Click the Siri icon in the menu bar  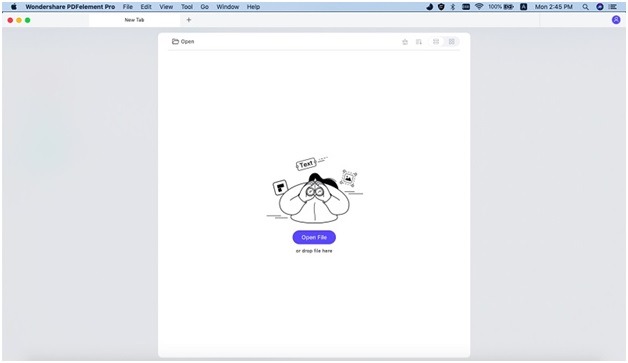point(600,7)
